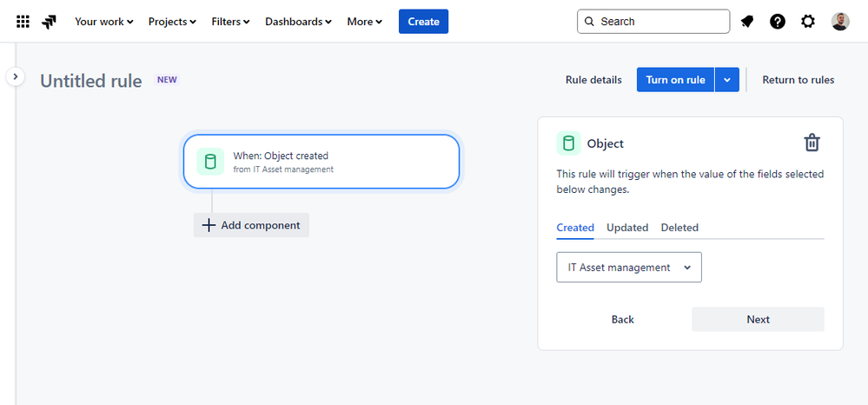
Task: Open the IT Asset management dropdown
Action: click(629, 268)
